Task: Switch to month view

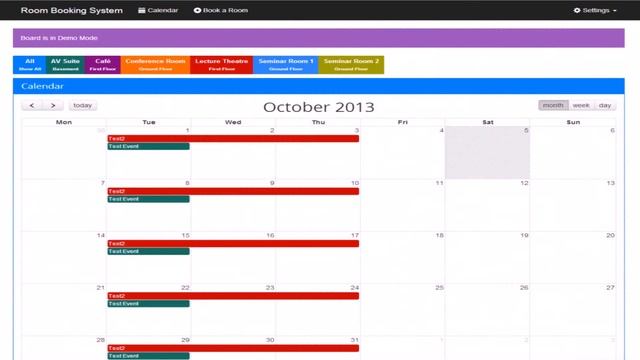Action: point(553,105)
